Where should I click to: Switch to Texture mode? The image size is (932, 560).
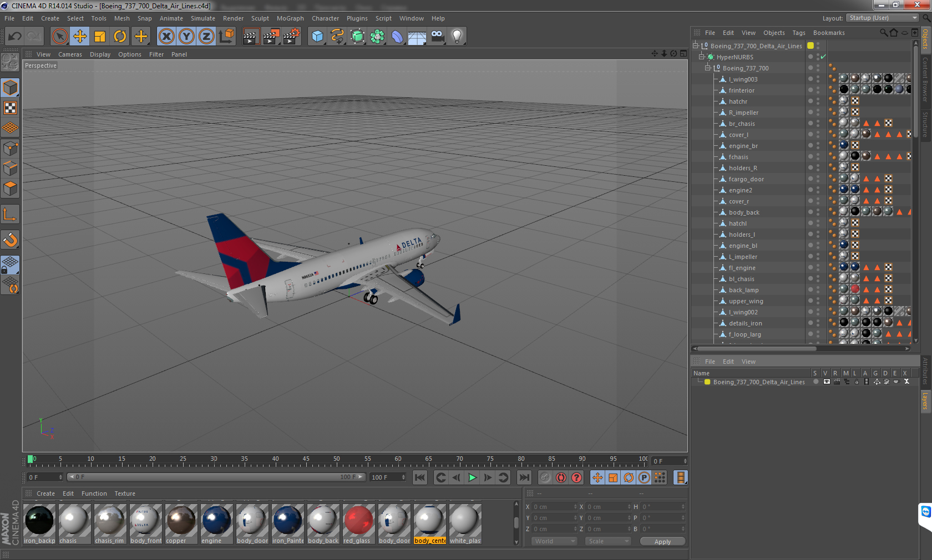(11, 108)
